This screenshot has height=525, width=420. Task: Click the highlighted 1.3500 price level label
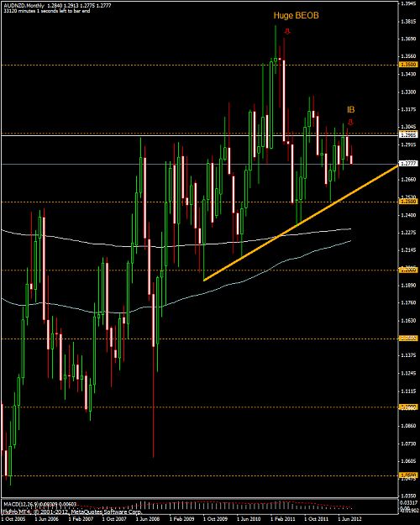tap(408, 65)
